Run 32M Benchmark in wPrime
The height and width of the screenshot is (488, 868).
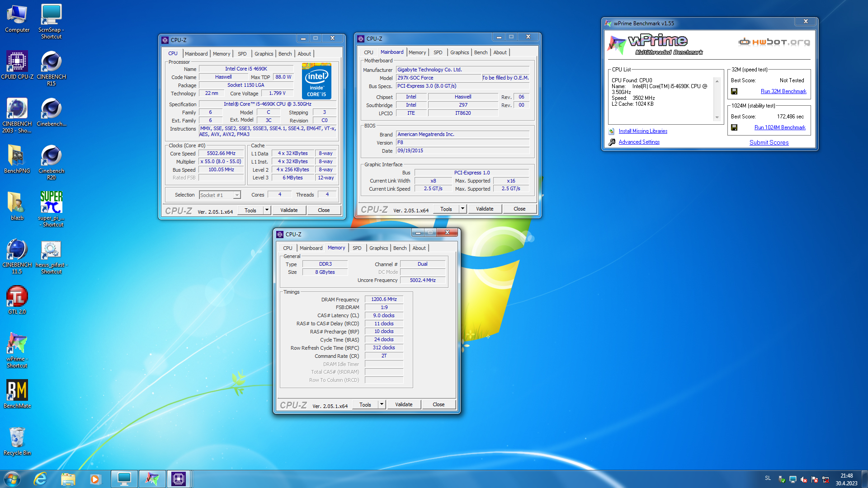tap(783, 91)
